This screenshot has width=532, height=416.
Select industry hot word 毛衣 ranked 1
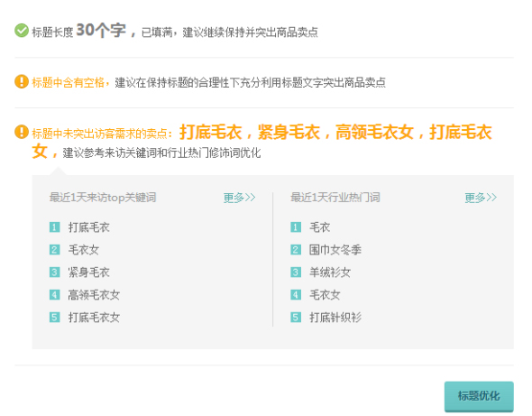point(319,227)
